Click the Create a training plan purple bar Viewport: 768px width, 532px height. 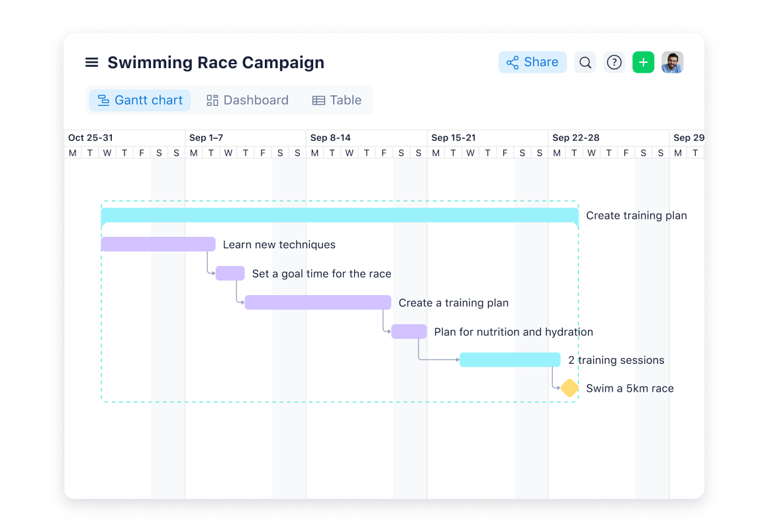tap(318, 302)
